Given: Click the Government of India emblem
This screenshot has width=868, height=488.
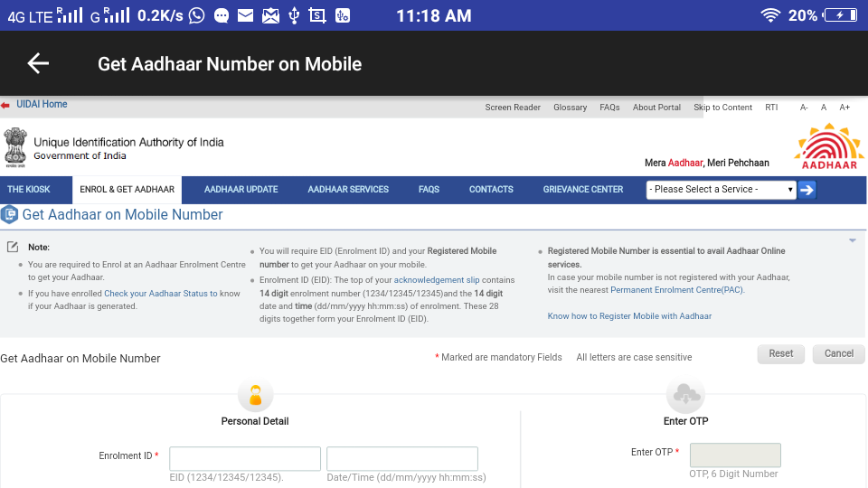Looking at the screenshot, I should [x=15, y=147].
